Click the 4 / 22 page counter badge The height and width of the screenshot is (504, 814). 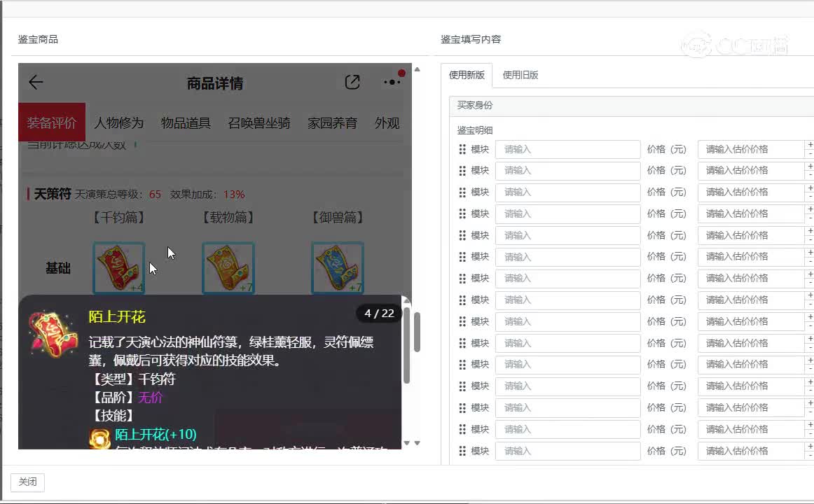point(379,313)
